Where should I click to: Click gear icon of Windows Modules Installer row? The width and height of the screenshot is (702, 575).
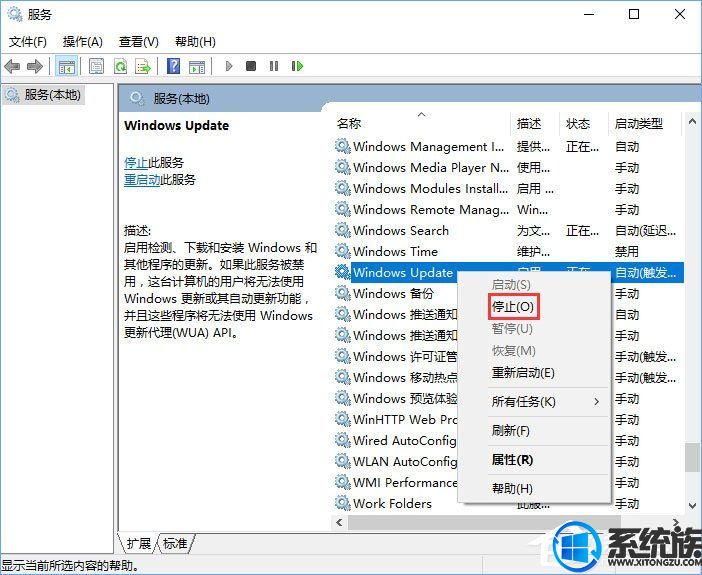(x=342, y=188)
